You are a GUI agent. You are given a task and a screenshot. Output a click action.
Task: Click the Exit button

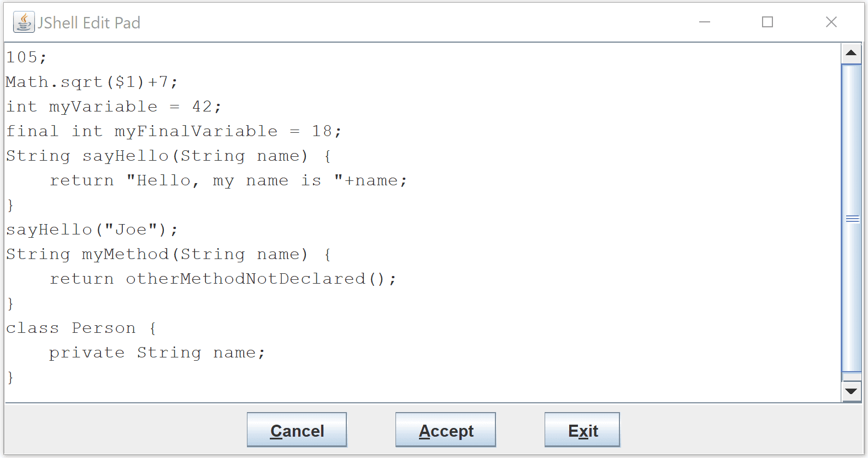tap(582, 430)
